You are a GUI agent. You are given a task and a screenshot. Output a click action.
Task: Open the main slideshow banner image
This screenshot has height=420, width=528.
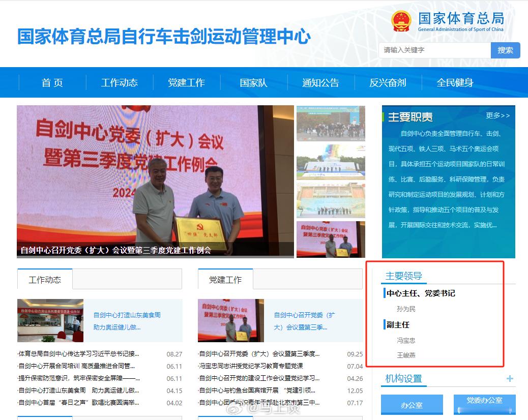(155, 182)
